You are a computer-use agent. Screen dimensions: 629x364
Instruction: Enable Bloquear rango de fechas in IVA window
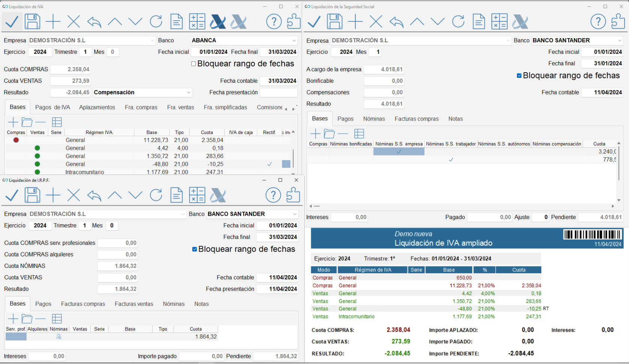[x=193, y=64]
